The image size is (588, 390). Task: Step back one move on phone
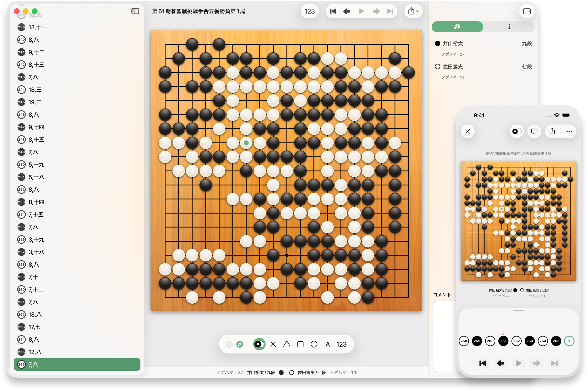pyautogui.click(x=500, y=363)
